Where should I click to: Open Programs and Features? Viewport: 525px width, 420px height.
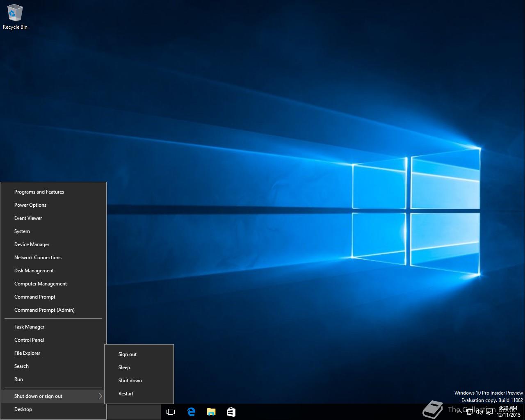[53, 192]
